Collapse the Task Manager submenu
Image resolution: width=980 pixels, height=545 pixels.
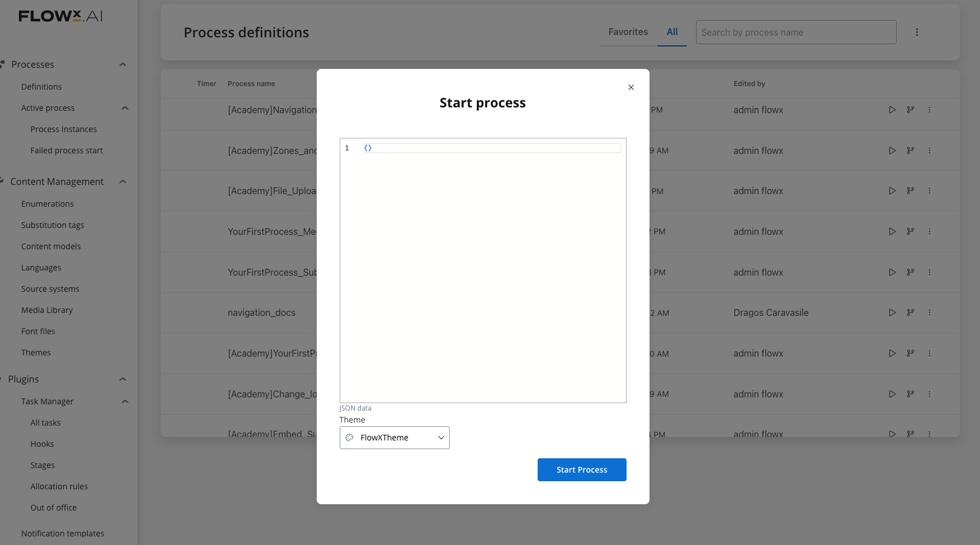click(x=125, y=401)
